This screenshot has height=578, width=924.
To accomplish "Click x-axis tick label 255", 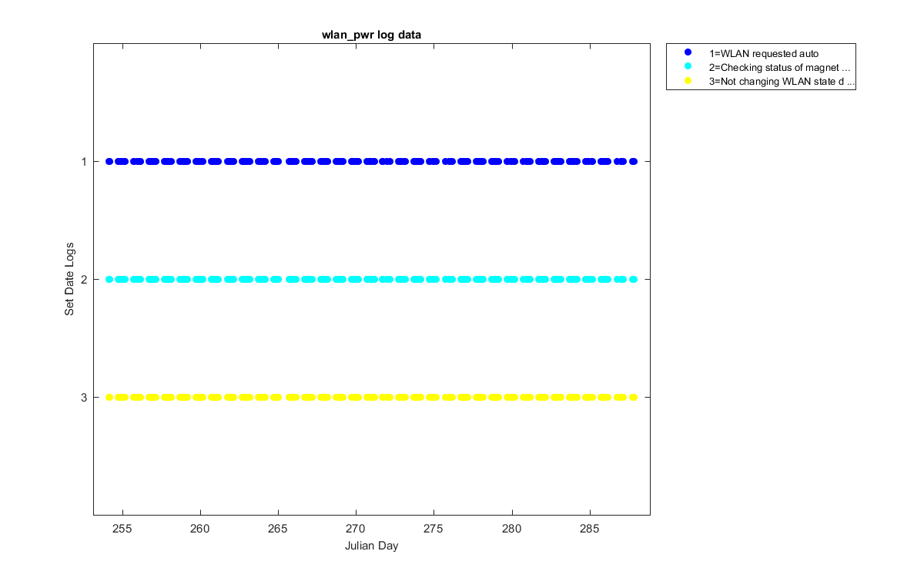I will (122, 529).
